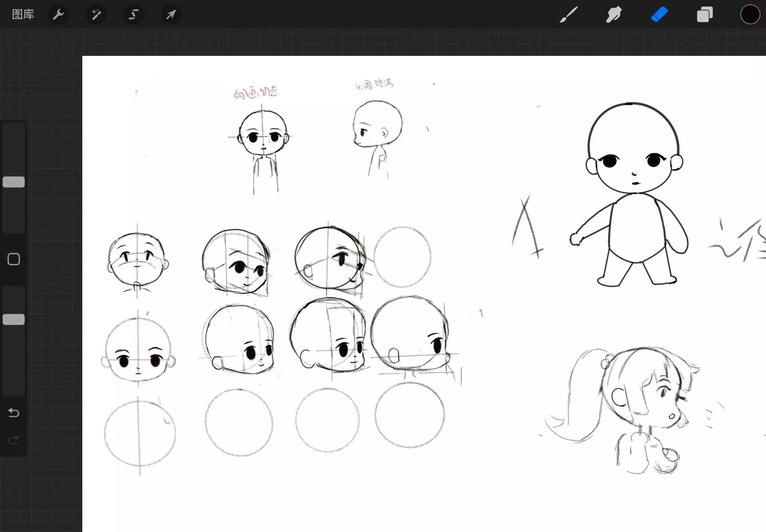This screenshot has width=766, height=532.
Task: Open the 图库 gallery
Action: click(x=23, y=14)
